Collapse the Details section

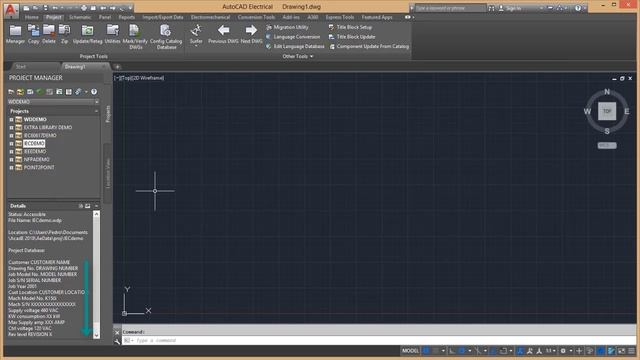point(96,206)
